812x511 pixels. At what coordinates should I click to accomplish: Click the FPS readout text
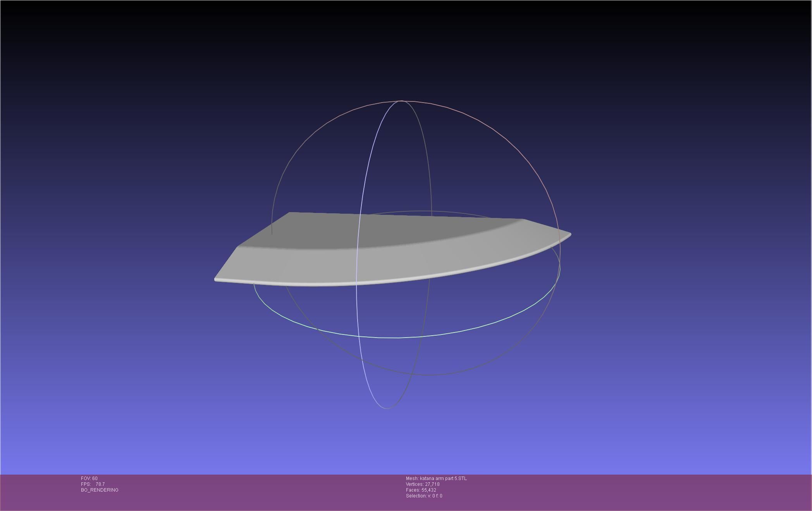pyautogui.click(x=93, y=484)
